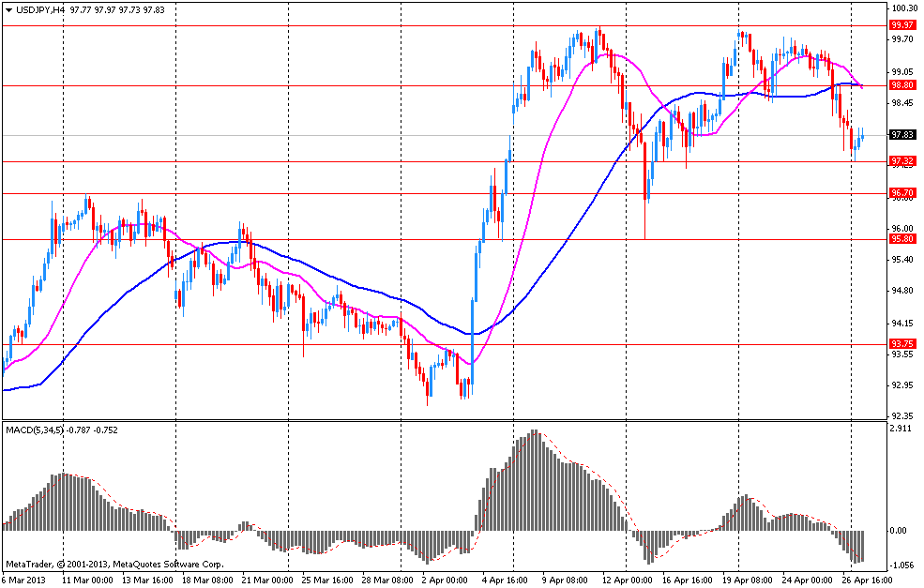Click the 97.32 red price level label

(x=902, y=161)
